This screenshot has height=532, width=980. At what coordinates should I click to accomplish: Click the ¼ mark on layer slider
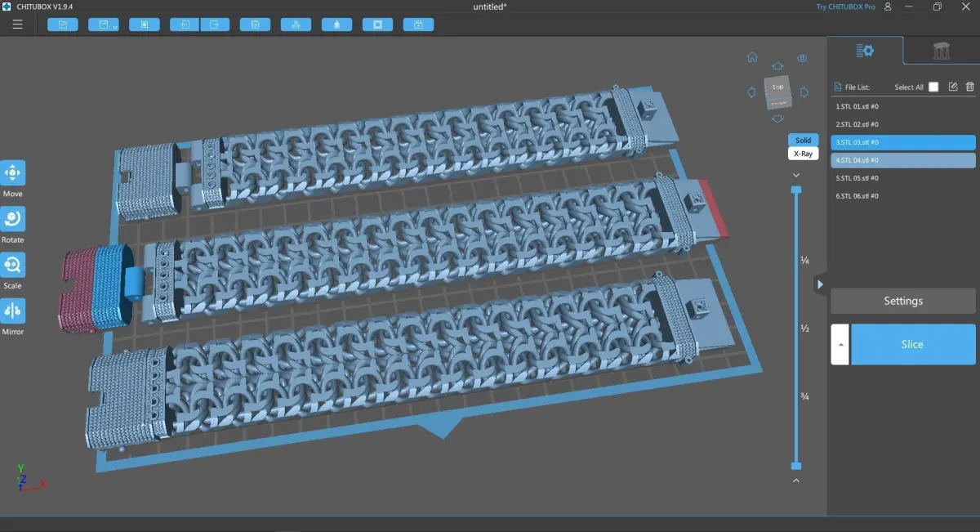pyautogui.click(x=804, y=261)
